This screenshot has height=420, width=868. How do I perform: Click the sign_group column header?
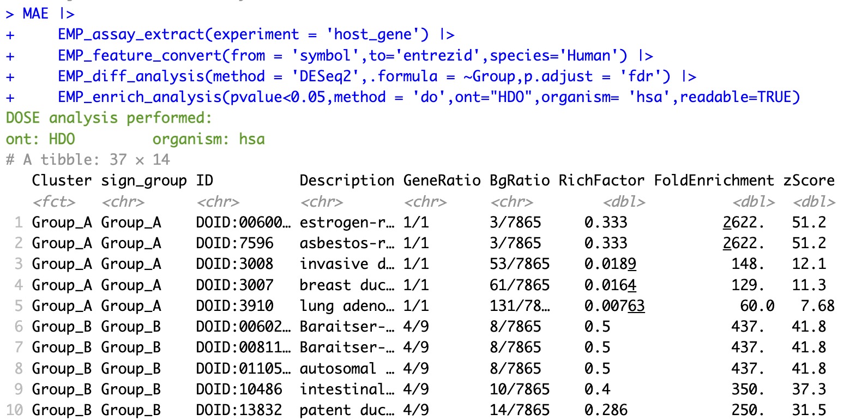[144, 181]
